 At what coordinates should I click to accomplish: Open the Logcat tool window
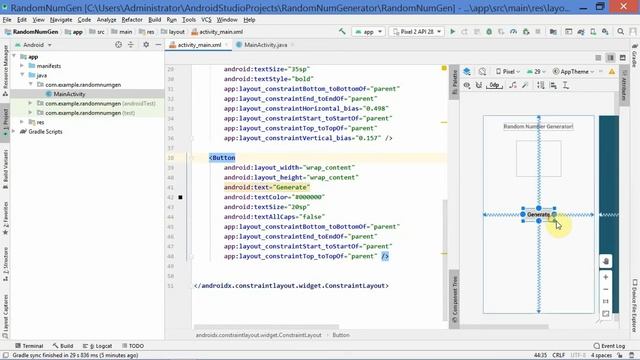tap(97, 346)
